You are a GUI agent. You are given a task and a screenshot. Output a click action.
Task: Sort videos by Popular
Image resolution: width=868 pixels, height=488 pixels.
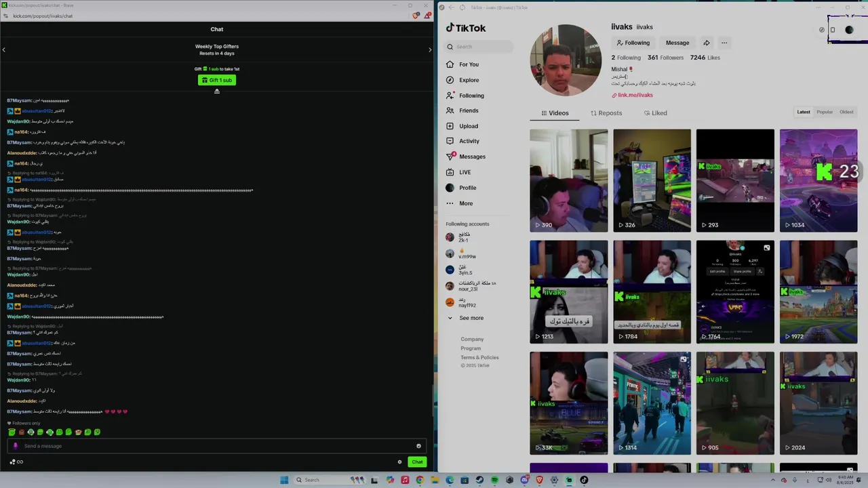pyautogui.click(x=825, y=112)
